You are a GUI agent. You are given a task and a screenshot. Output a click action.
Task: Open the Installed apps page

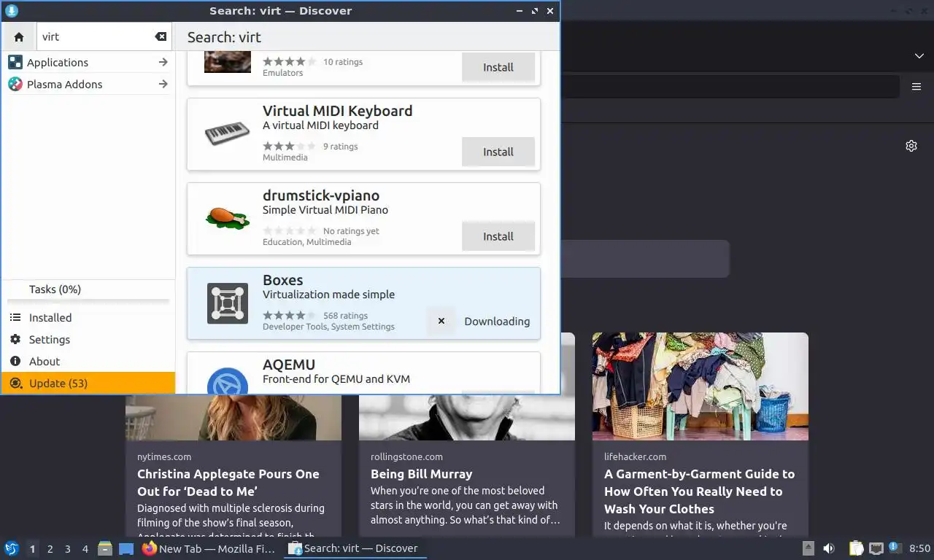pyautogui.click(x=88, y=318)
